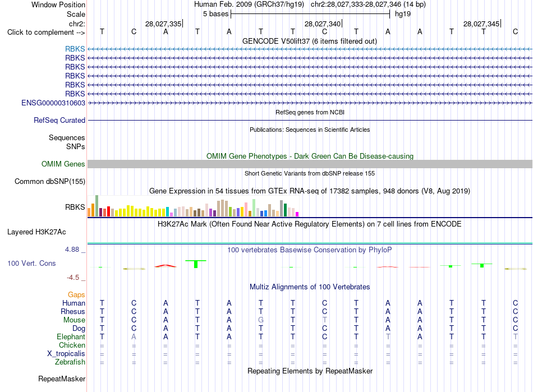Select the Mouse species row label

(x=75, y=320)
